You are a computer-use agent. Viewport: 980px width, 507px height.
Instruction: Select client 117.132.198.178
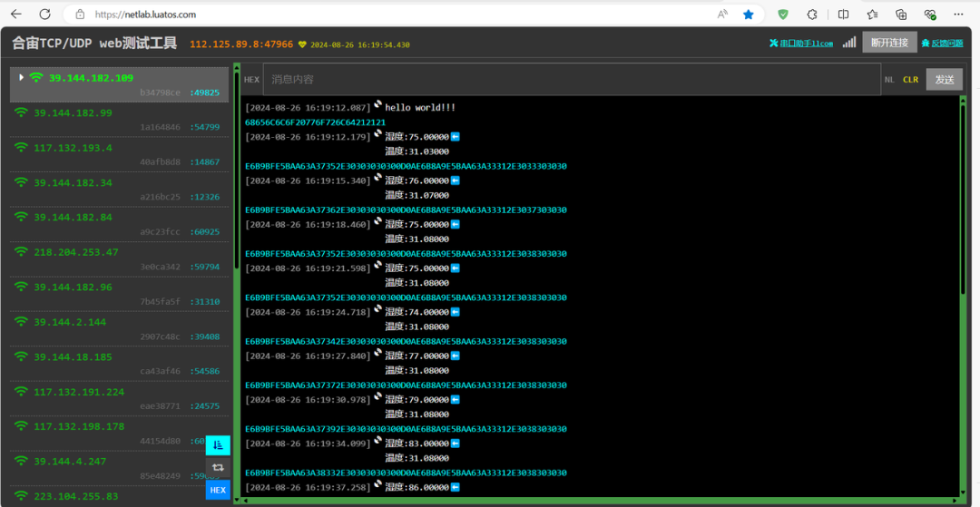pos(120,434)
